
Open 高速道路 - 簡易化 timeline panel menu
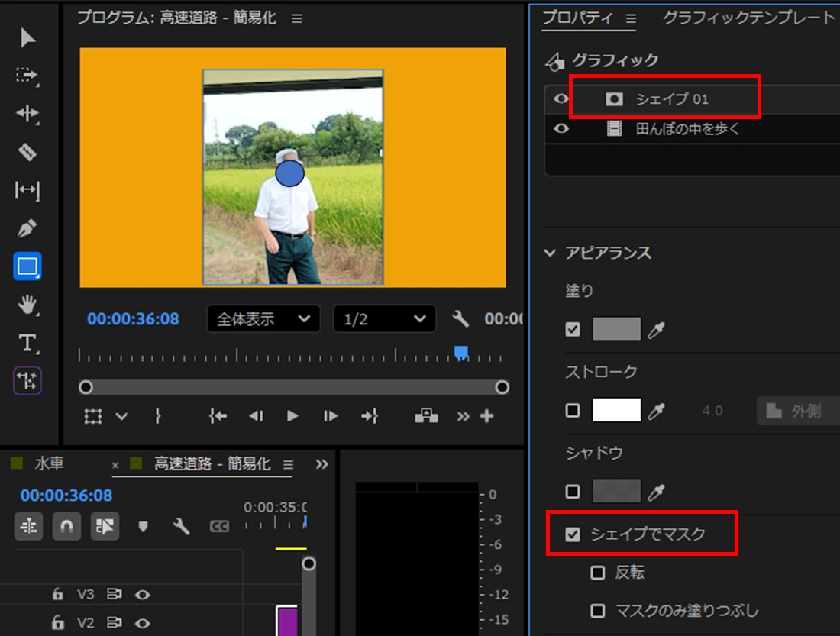[288, 464]
